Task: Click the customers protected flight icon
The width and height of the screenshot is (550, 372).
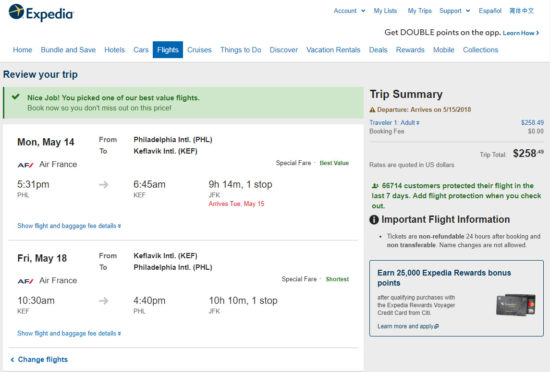Action: point(375,185)
